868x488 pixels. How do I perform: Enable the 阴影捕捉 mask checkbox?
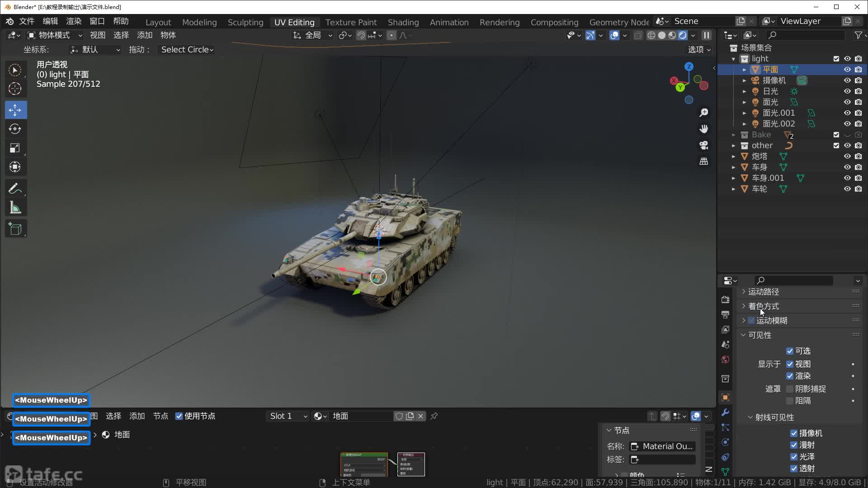pos(790,389)
